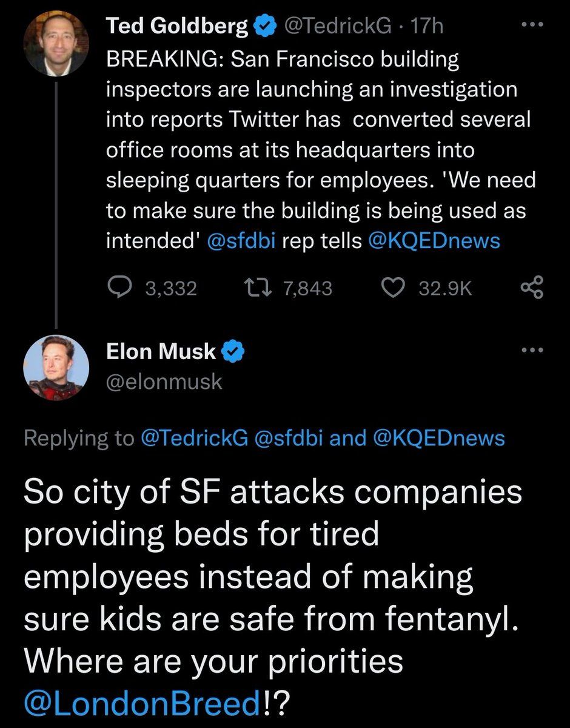This screenshot has width=570, height=728.
Task: Open Elon Musk's profile avatar
Action: [x=56, y=368]
